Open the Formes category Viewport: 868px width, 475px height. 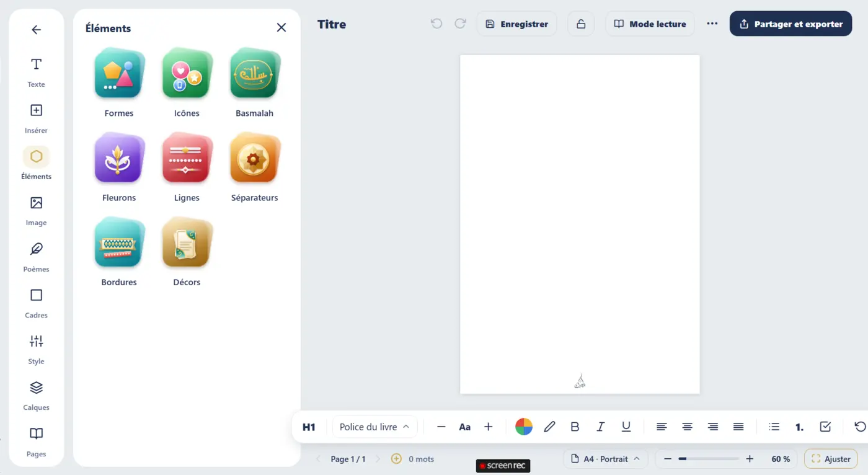(119, 82)
